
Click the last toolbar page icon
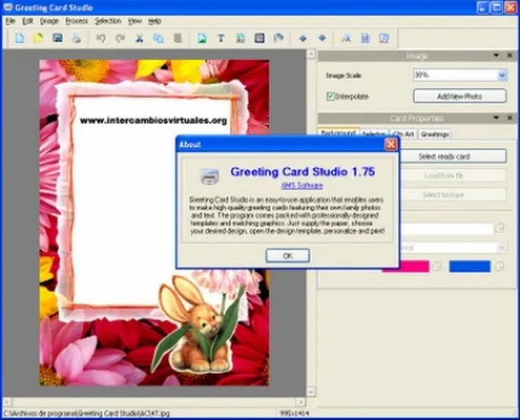(x=384, y=38)
